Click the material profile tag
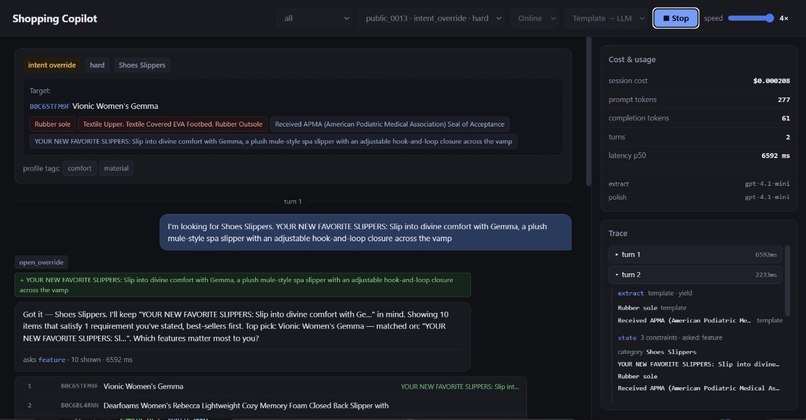The width and height of the screenshot is (806, 420). tap(116, 168)
